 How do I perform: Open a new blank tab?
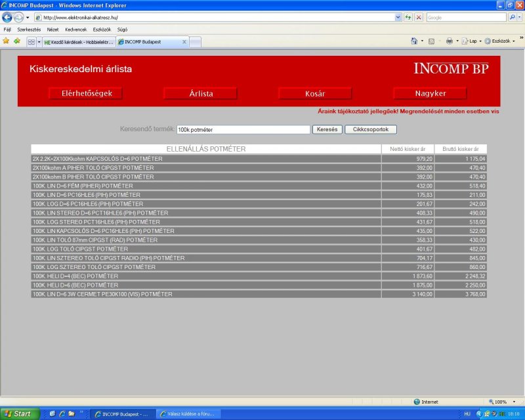pyautogui.click(x=195, y=42)
